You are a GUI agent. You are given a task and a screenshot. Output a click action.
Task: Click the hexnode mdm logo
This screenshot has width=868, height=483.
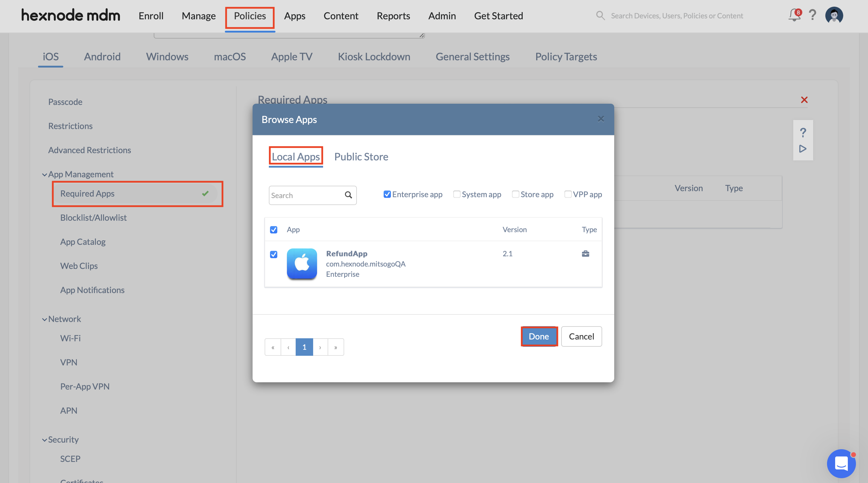tap(71, 15)
